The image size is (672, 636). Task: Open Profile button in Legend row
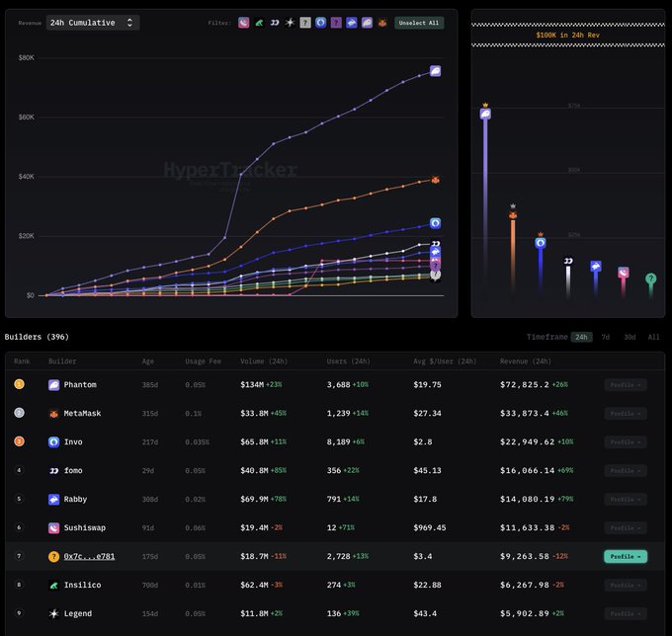(626, 613)
